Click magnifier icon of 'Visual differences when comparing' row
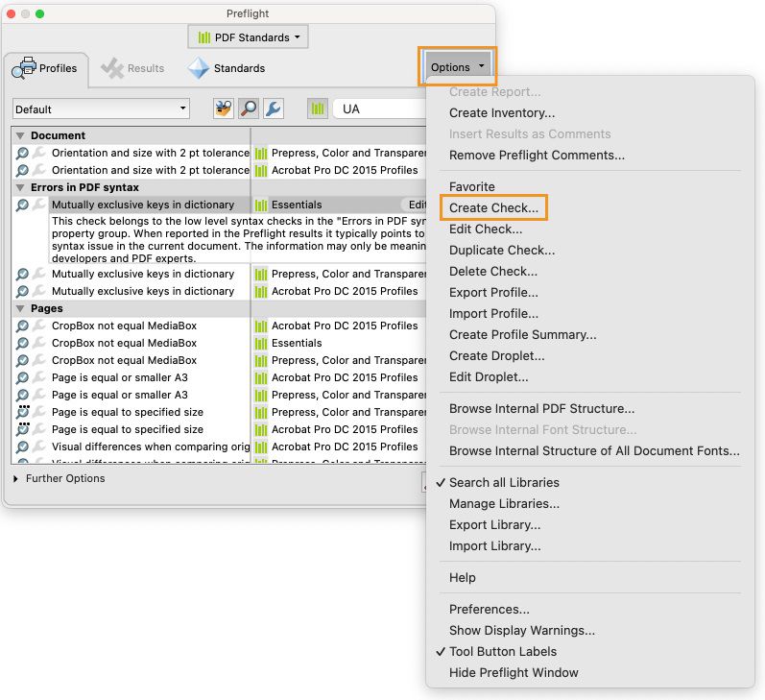765x700 pixels. click(22, 447)
